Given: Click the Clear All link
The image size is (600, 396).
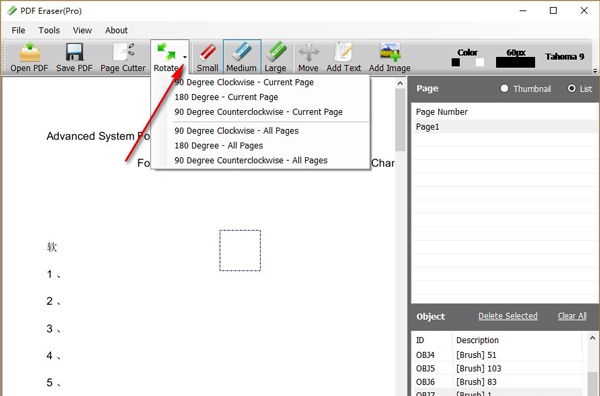Looking at the screenshot, I should [572, 316].
